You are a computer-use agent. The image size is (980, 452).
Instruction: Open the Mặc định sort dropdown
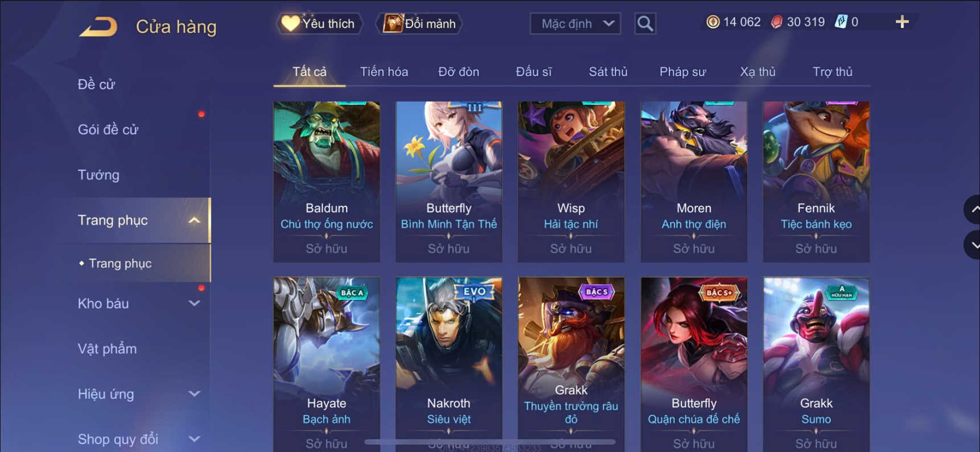575,23
